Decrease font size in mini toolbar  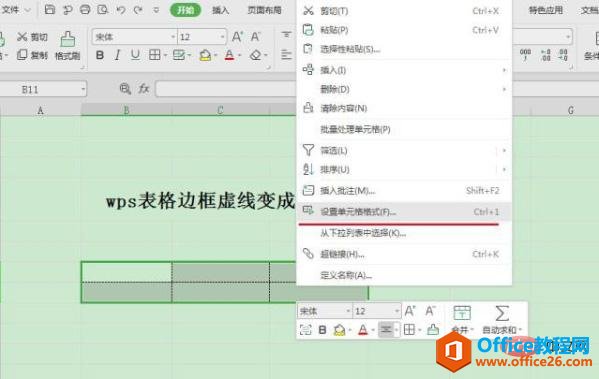click(x=430, y=311)
